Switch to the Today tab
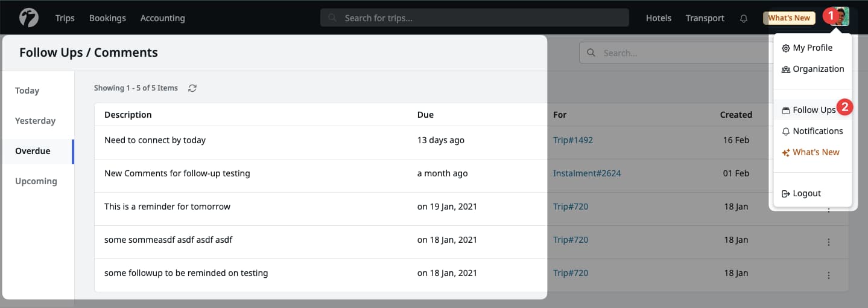The height and width of the screenshot is (308, 868). (x=27, y=91)
